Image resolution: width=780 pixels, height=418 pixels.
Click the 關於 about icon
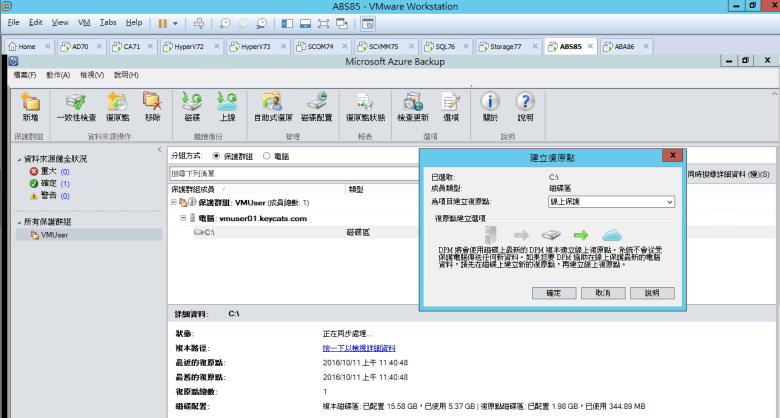click(490, 105)
